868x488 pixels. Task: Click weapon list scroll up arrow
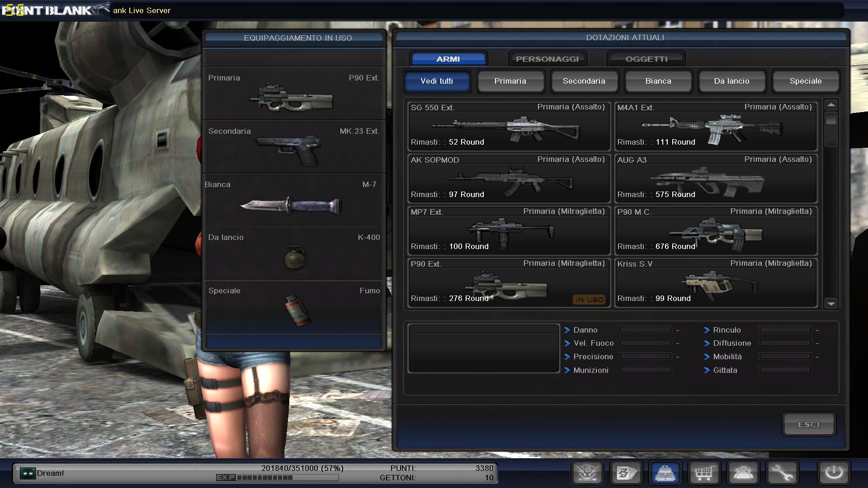point(831,105)
